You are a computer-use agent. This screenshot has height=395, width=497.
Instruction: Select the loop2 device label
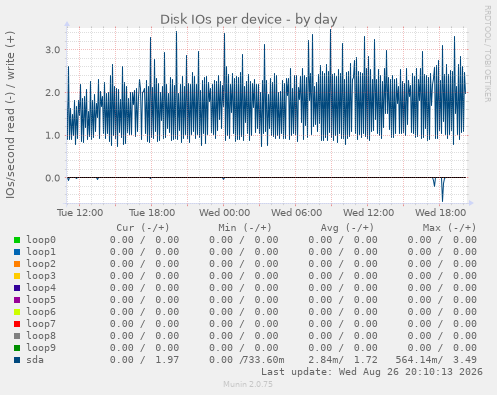tap(41, 264)
